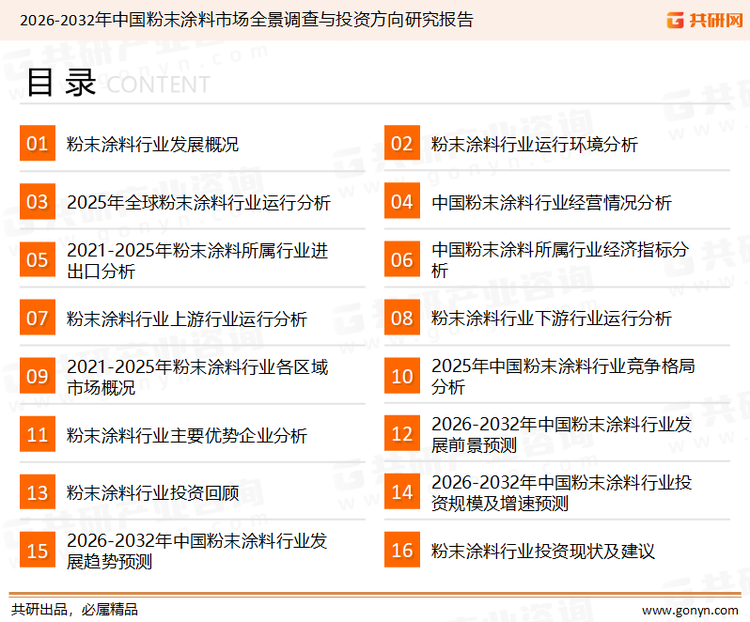Select 粉末涂料行业下游行业运行分析 entry
This screenshot has height=622, width=750.
(552, 319)
